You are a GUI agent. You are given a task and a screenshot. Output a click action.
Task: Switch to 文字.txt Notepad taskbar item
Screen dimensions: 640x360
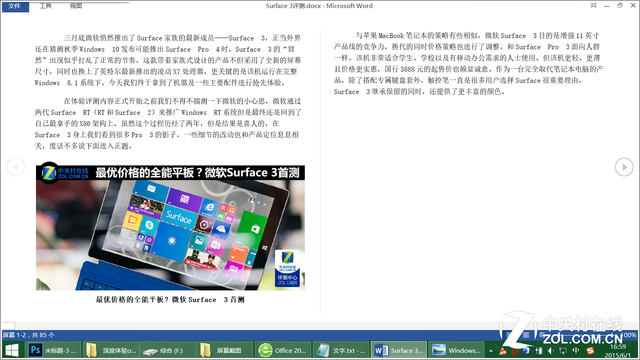(x=341, y=350)
